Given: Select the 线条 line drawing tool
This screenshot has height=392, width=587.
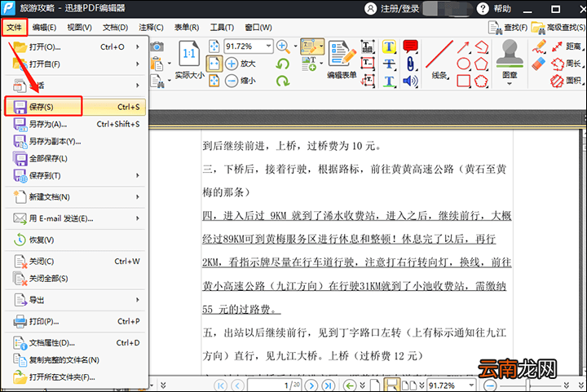Looking at the screenshot, I should 439,59.
